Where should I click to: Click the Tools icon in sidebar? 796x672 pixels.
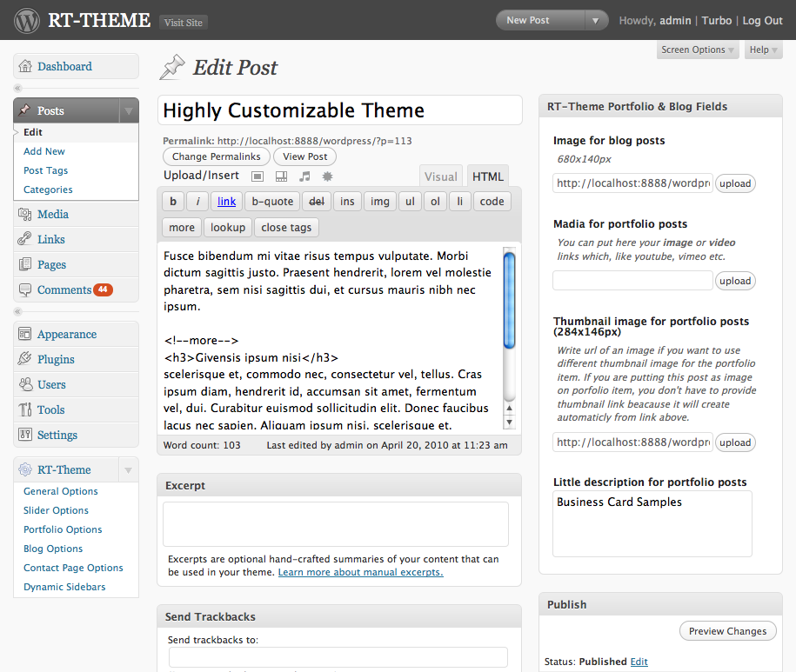25,409
